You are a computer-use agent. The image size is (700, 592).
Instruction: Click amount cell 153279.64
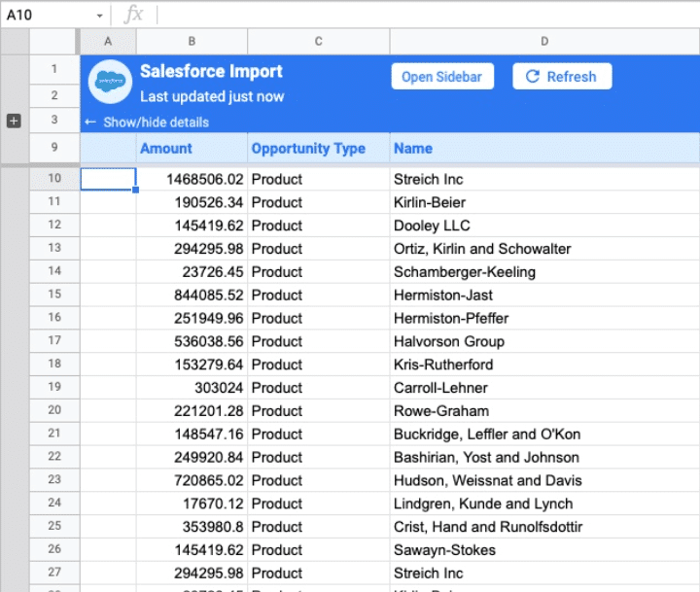192,365
